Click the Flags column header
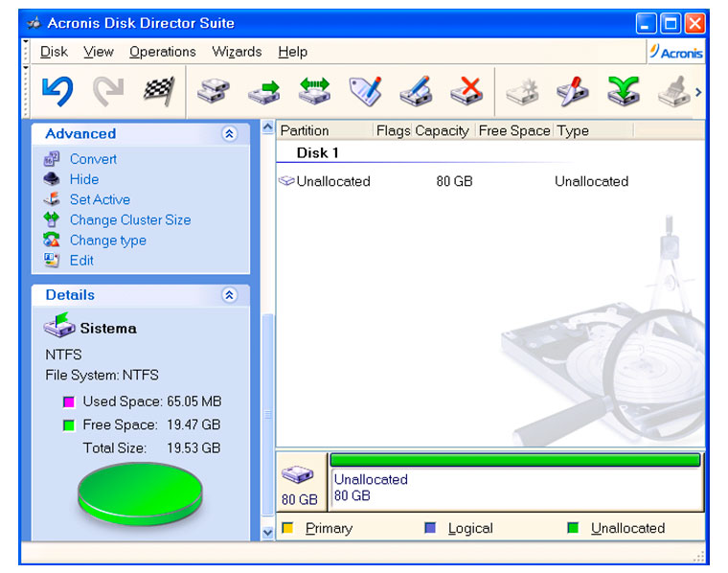The image size is (728, 573). [x=393, y=131]
